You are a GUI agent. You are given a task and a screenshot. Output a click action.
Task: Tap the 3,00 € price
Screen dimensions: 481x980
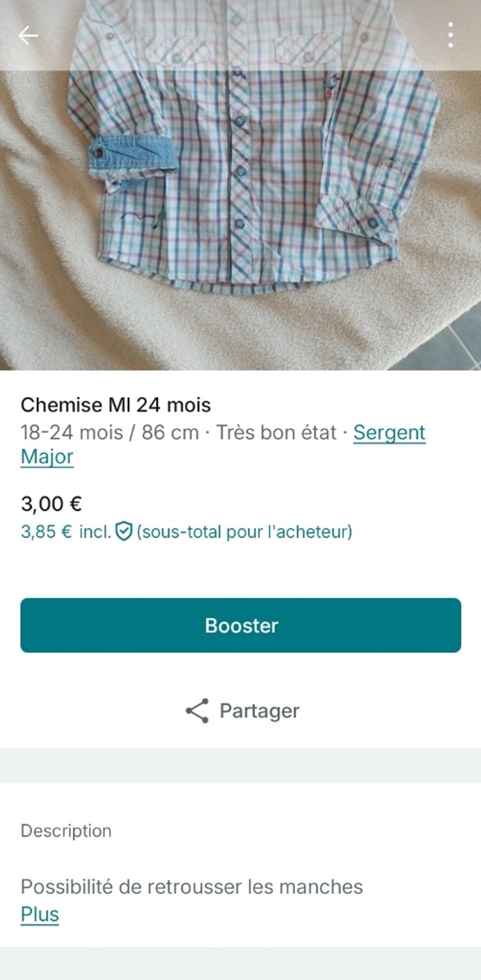point(52,504)
